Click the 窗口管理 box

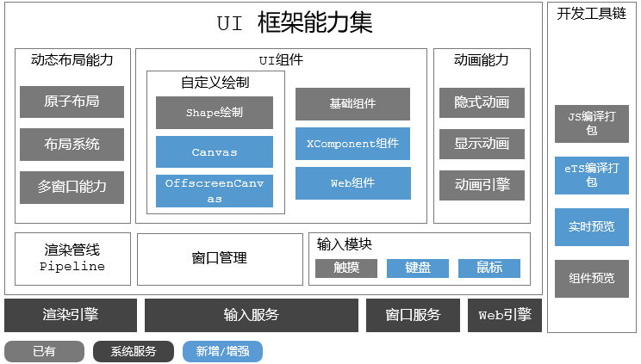coord(220,258)
